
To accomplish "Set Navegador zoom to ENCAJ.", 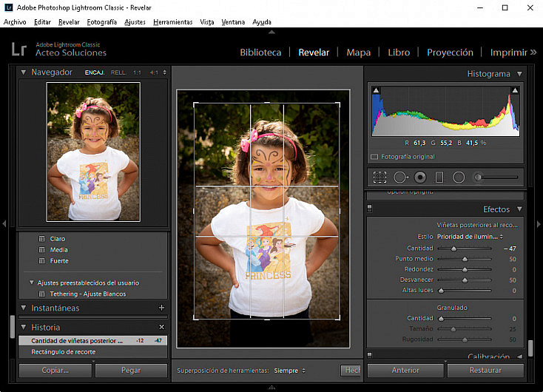I will click(x=95, y=72).
